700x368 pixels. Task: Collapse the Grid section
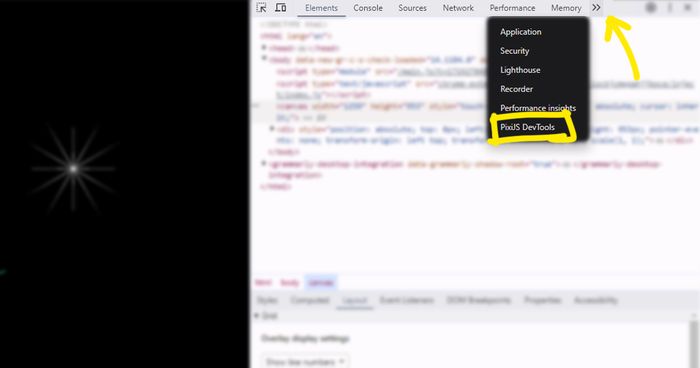point(257,316)
